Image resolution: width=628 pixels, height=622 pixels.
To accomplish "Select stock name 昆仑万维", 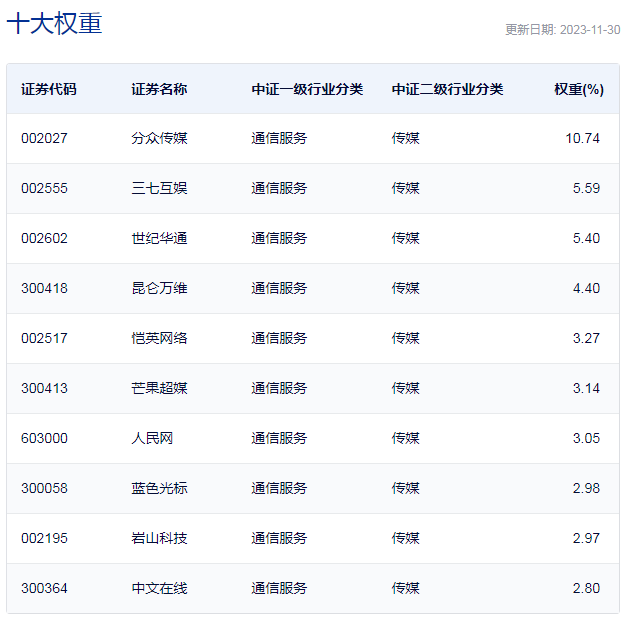I will point(159,288).
